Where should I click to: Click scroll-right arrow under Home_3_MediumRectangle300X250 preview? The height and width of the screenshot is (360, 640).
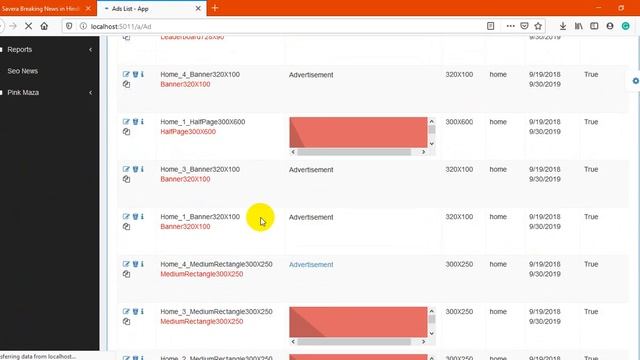[423, 342]
